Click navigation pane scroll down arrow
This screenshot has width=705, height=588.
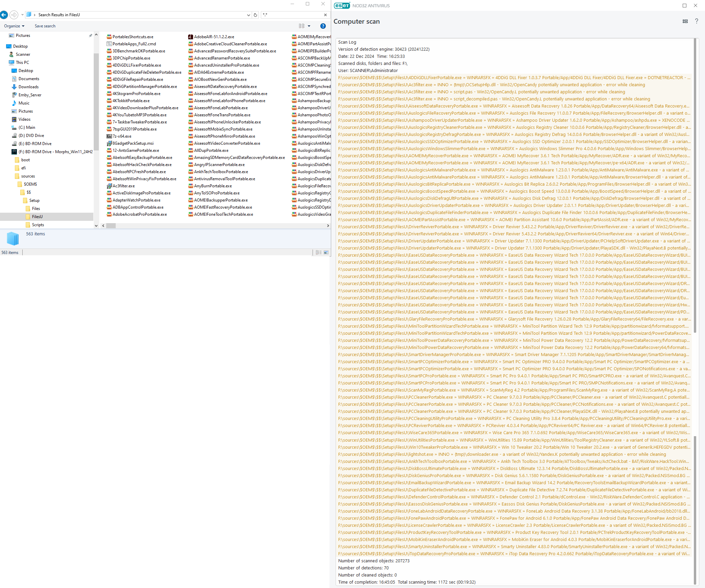pos(96,226)
